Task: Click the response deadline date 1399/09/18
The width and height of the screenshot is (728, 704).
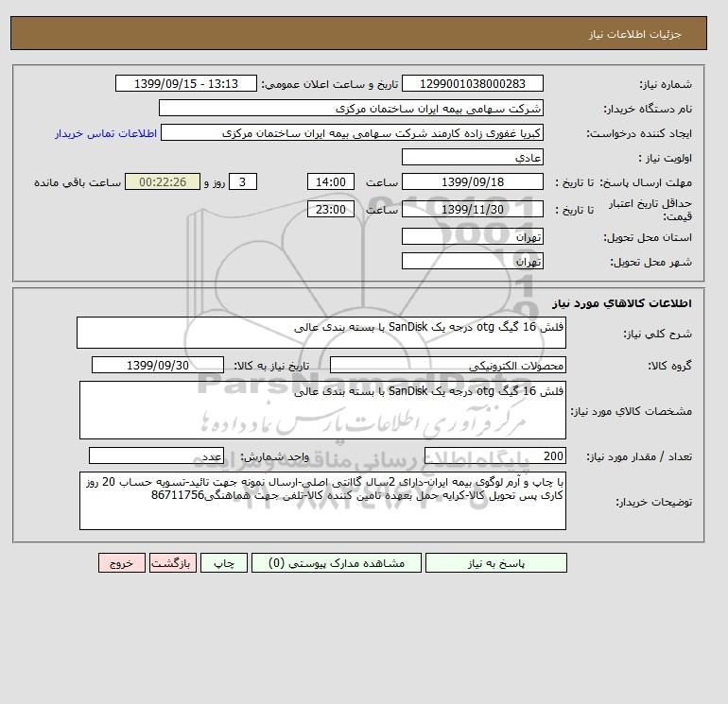Action: [x=472, y=182]
